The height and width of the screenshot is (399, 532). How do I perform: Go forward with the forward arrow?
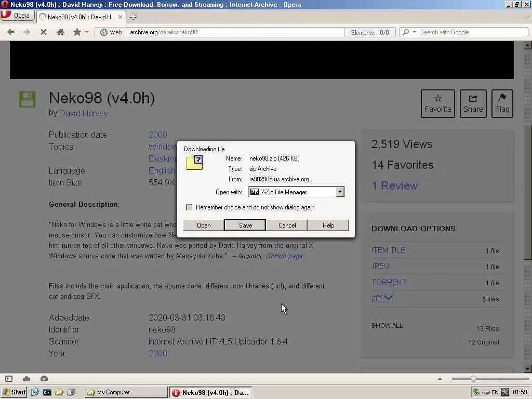point(27,32)
